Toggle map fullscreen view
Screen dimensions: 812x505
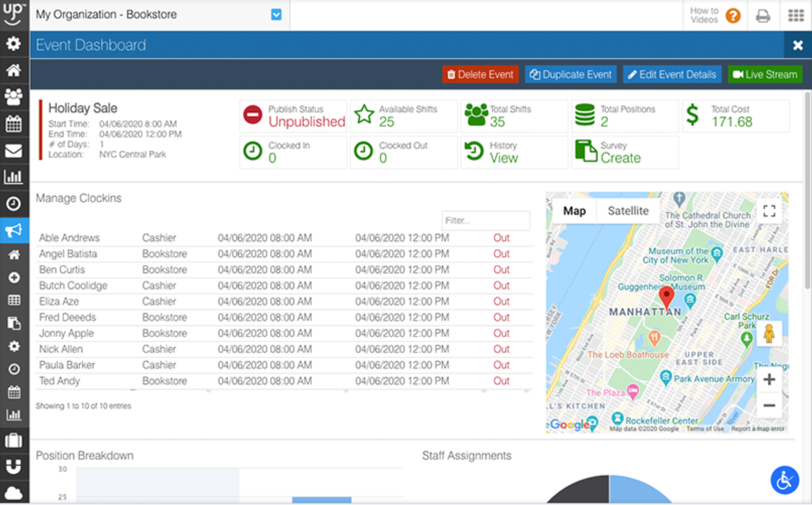point(770,210)
